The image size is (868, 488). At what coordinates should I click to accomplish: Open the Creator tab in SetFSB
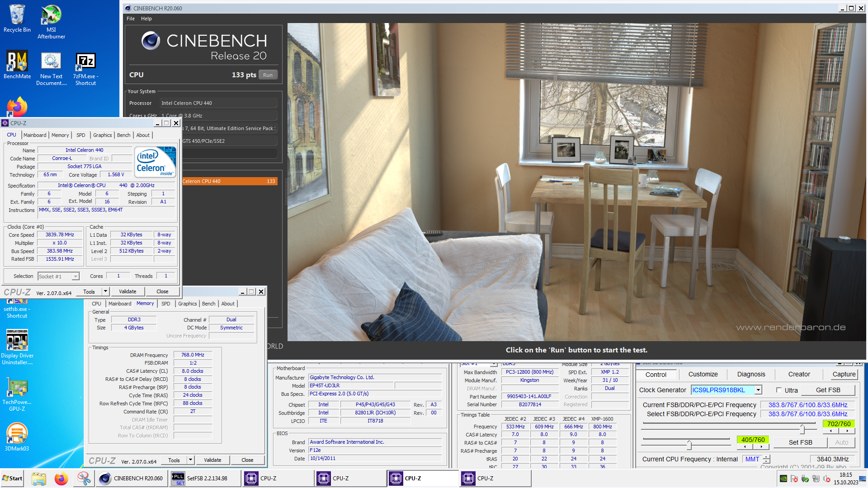tap(799, 374)
